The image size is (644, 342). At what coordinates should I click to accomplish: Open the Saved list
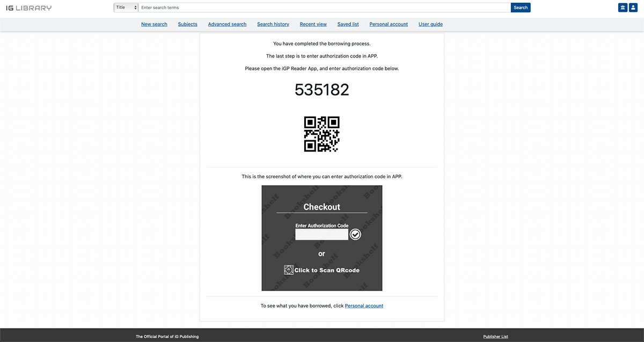coord(348,24)
